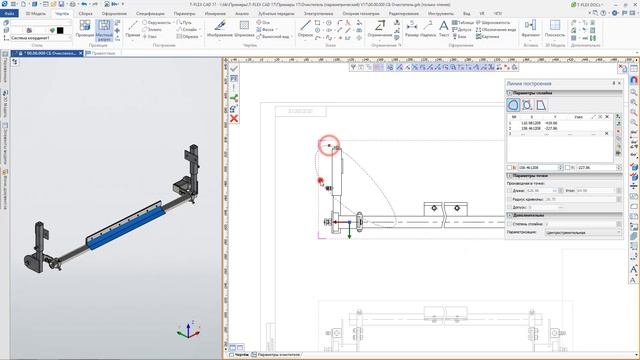Select the third polyline spline type icon
640x360 pixels.
click(x=541, y=105)
